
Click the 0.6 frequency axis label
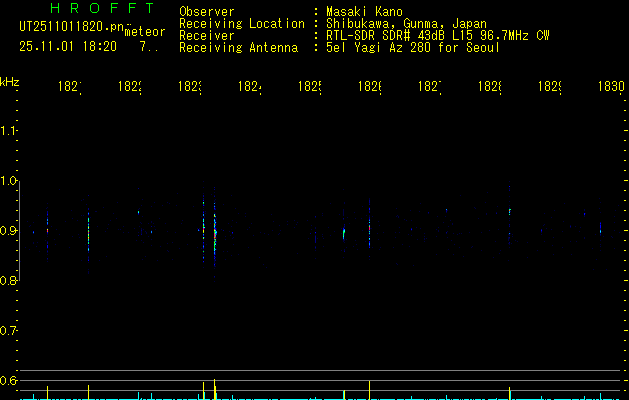coord(8,381)
